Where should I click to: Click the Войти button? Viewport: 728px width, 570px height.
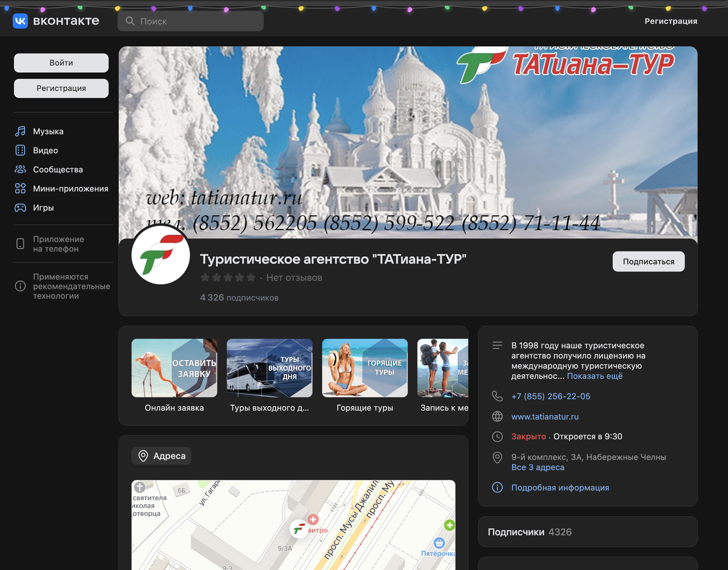61,63
